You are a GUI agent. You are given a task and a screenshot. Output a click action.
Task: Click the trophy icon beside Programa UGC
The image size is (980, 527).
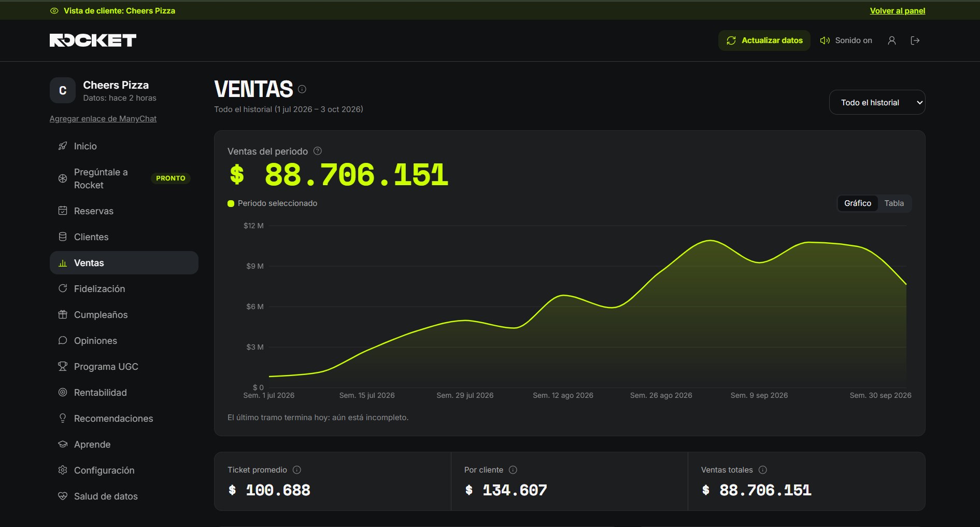(63, 366)
